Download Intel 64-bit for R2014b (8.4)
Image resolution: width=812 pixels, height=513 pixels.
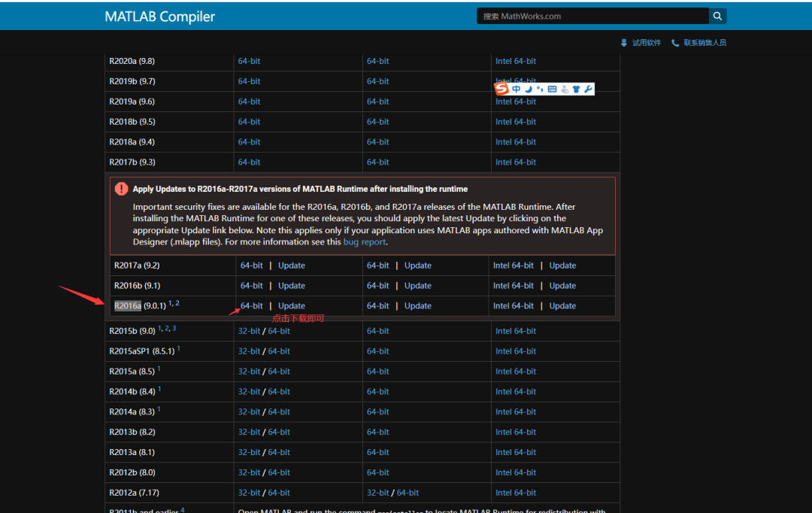point(515,392)
